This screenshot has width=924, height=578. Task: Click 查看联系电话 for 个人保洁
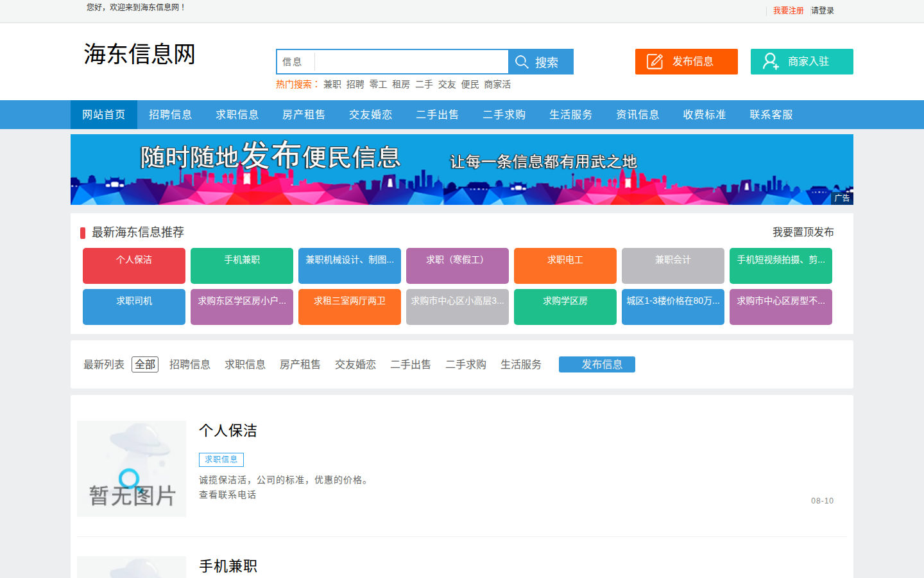point(228,495)
